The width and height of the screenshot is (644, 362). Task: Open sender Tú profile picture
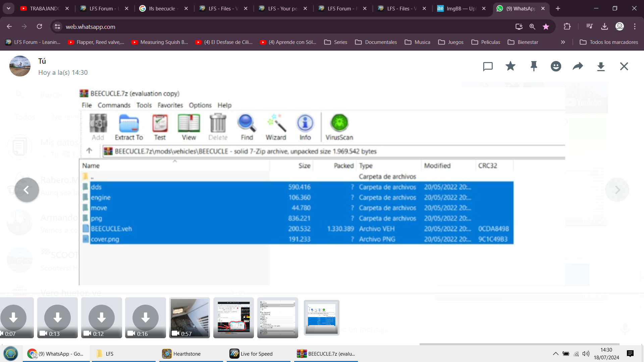pyautogui.click(x=20, y=66)
